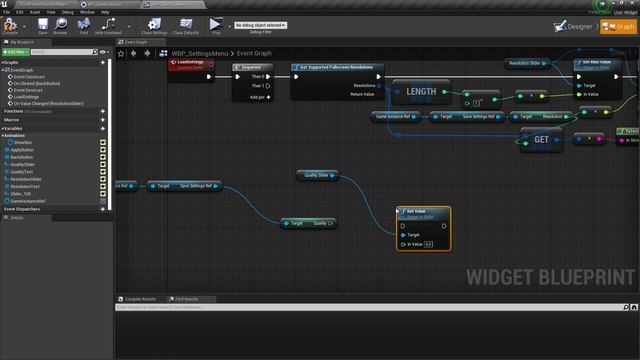
Task: Toggle visibility eye for GameInstanceRef variable
Action: 103,201
